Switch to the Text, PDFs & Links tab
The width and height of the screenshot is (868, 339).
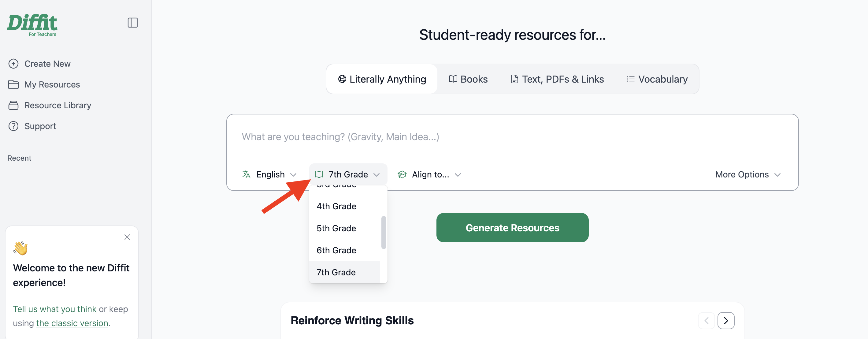(557, 79)
